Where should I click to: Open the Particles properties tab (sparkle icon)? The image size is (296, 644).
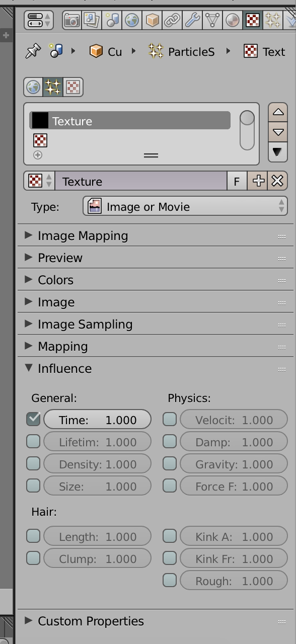click(x=273, y=20)
